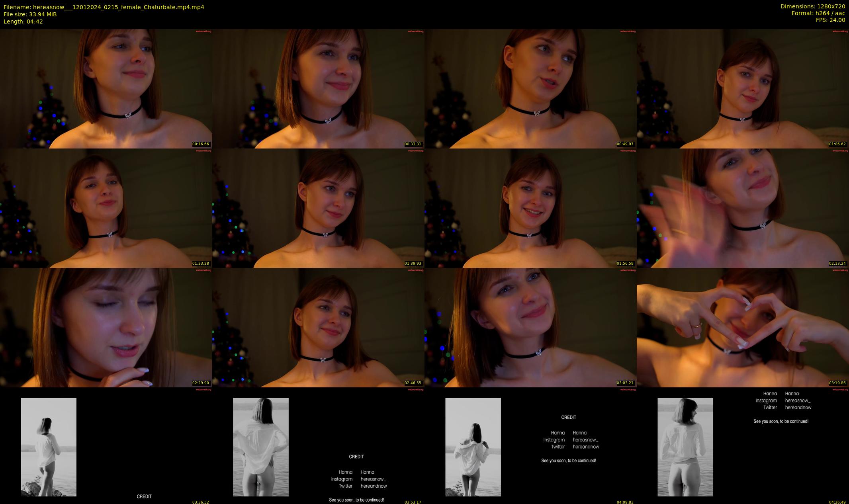849x504 pixels.
Task: Click the Length: 04:42 text
Action: pyautogui.click(x=23, y=21)
